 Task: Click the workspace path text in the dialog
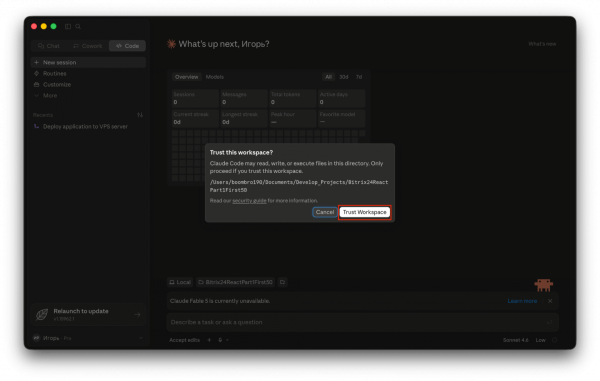point(298,186)
